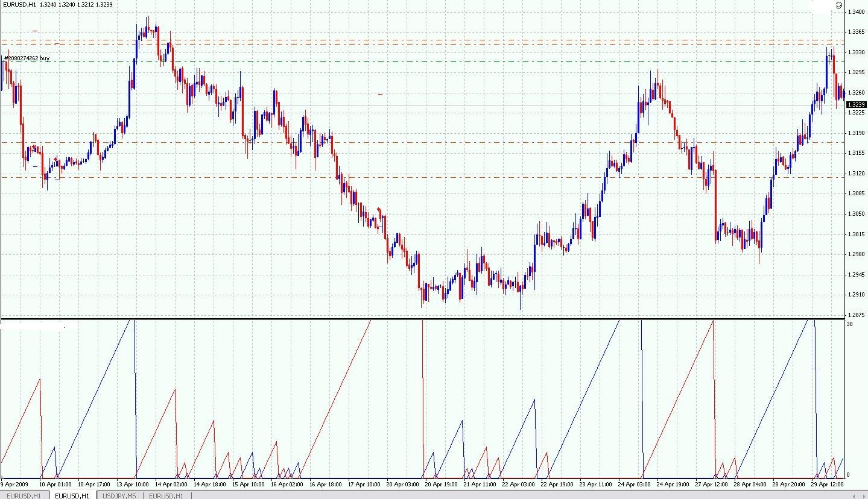Screen dimensions: 868x499
Task: Click the "29 Apr 12:00" time label
Action: click(x=828, y=484)
